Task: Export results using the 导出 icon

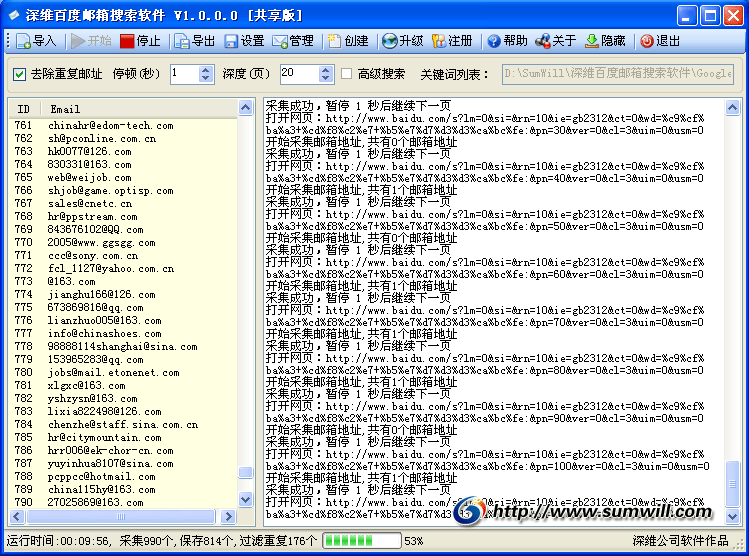Action: click(182, 41)
